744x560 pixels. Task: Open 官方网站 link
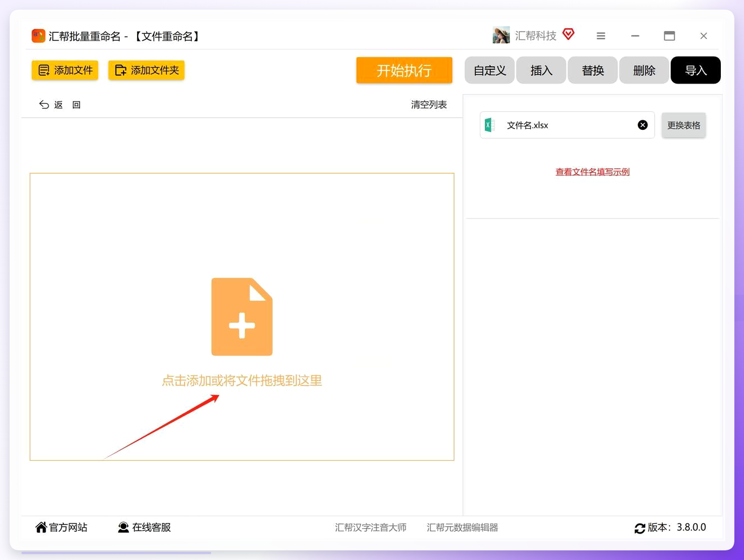(x=62, y=527)
